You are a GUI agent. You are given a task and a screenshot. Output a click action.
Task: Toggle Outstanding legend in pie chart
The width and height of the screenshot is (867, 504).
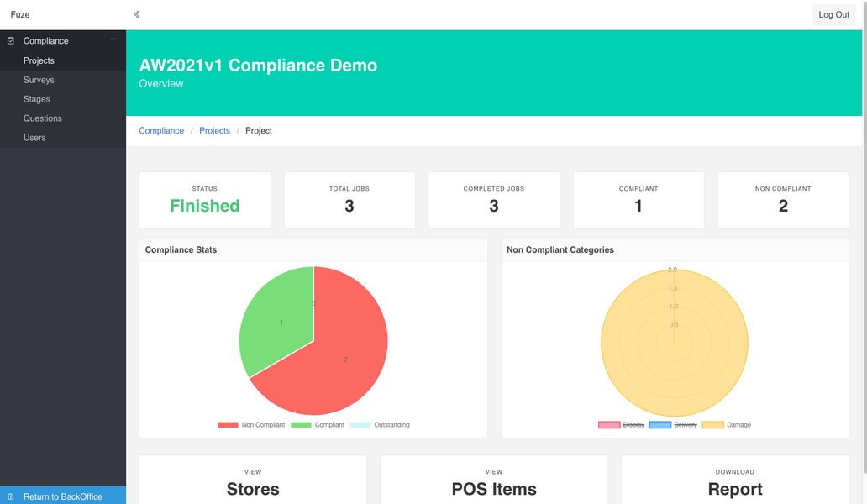[380, 425]
